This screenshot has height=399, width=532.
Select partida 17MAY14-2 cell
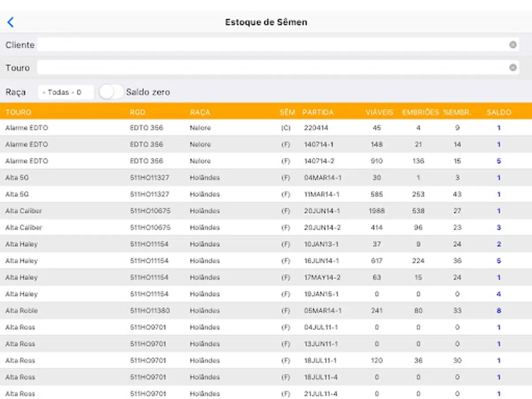(322, 278)
